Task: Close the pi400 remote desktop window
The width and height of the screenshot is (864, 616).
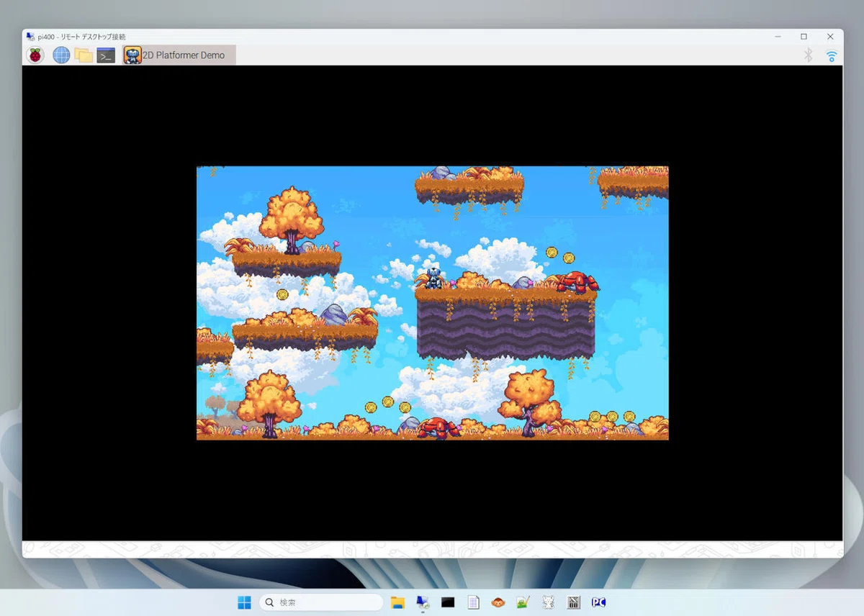Action: (x=830, y=36)
